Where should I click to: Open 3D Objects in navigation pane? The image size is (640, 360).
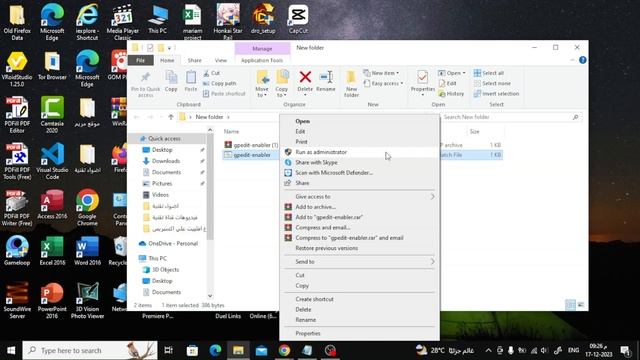click(x=165, y=270)
